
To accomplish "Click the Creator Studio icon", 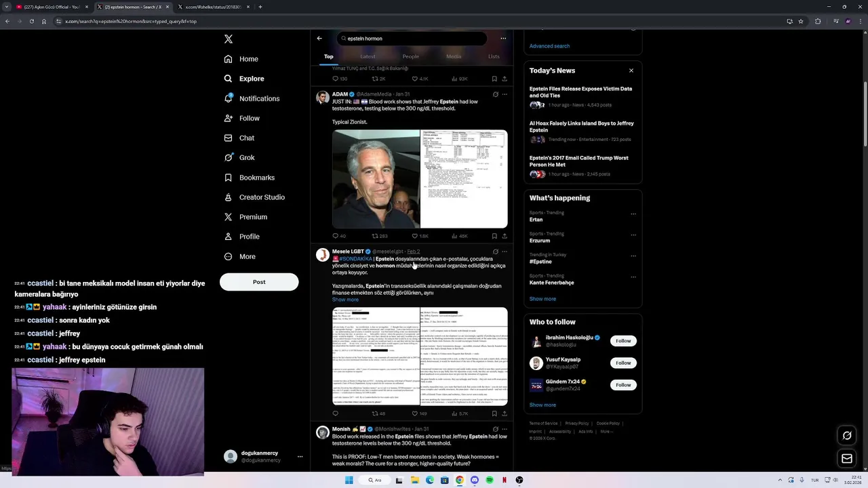I will tap(229, 197).
